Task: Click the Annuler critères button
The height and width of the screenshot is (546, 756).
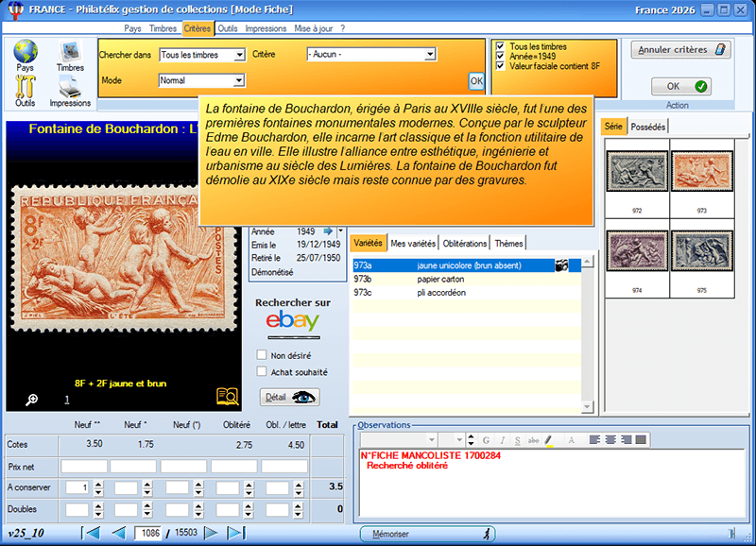Action: [680, 50]
